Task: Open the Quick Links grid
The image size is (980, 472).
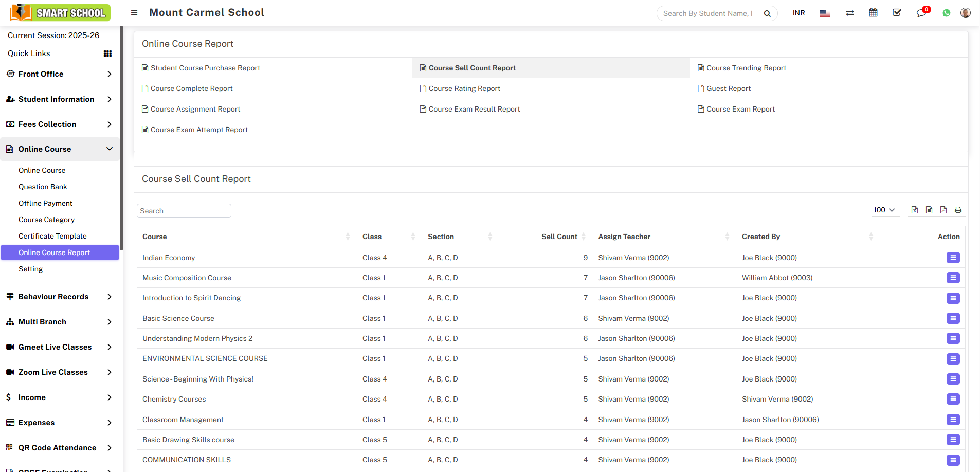Action: [107, 53]
